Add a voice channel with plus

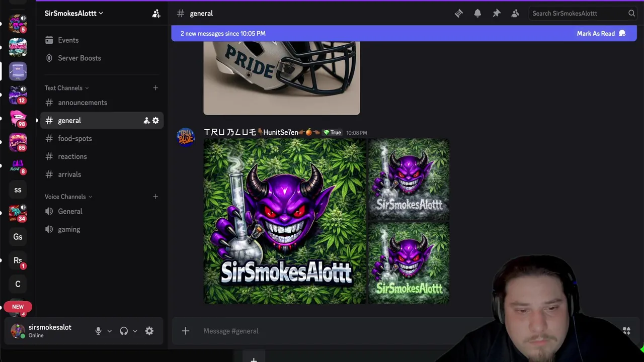[155, 197]
